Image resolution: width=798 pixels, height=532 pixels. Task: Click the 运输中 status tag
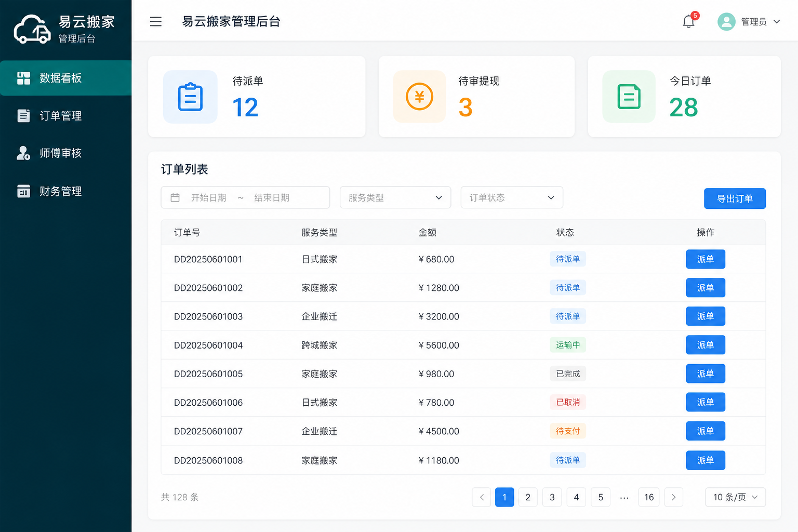pyautogui.click(x=568, y=345)
